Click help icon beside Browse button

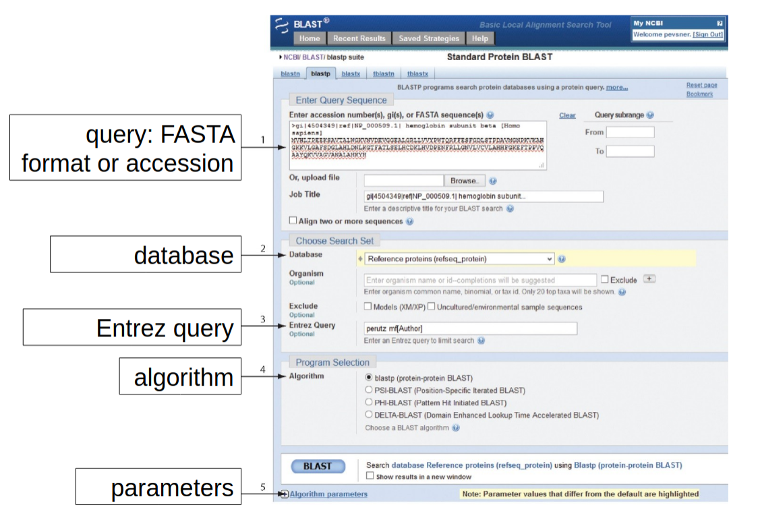click(493, 181)
